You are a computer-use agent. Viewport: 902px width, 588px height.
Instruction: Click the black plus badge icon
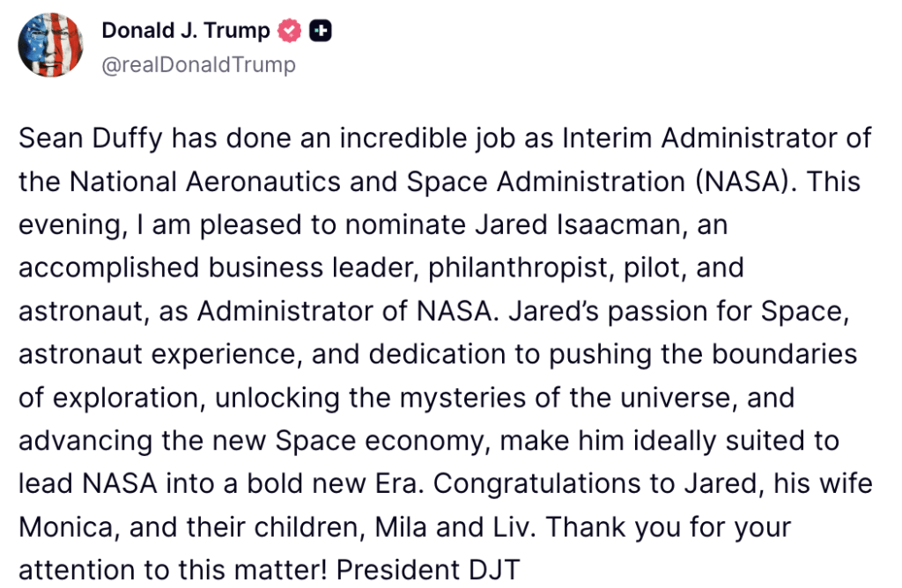(321, 31)
